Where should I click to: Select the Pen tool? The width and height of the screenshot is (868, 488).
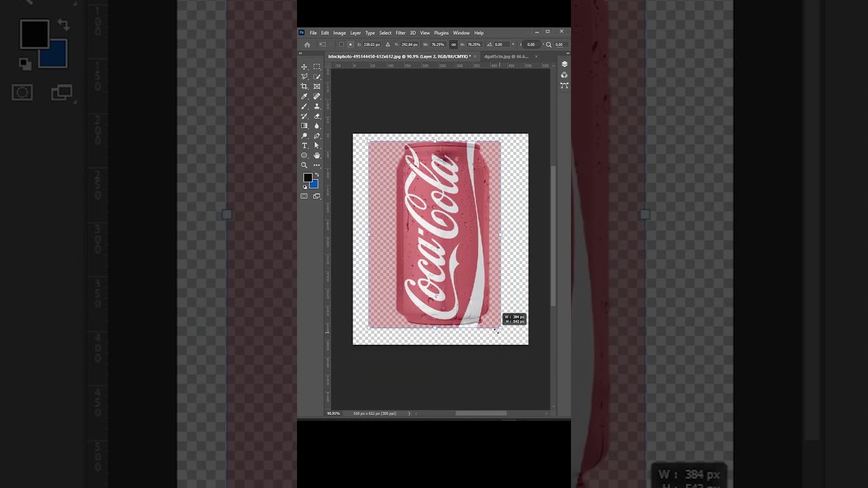317,136
